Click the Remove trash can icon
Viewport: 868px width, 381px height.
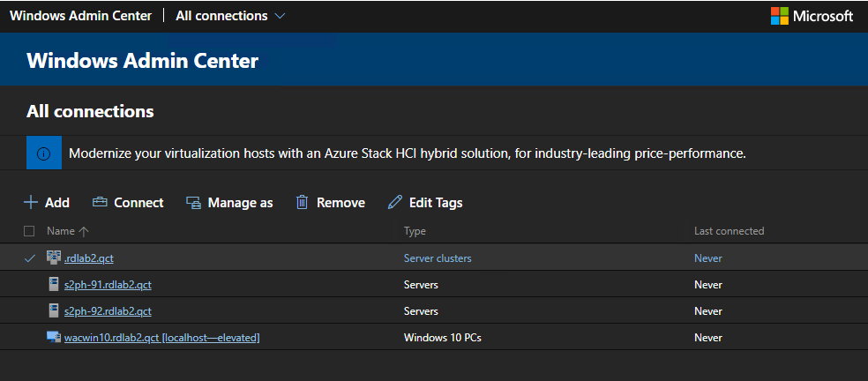click(302, 203)
